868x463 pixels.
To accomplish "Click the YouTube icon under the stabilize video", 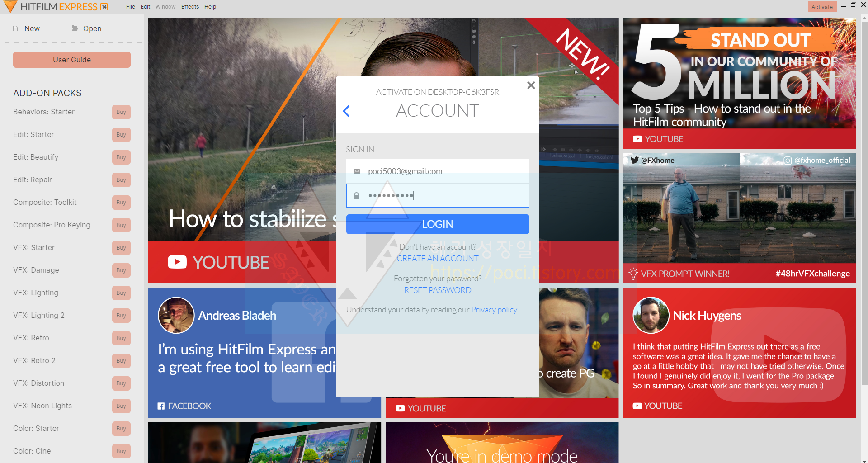I will 177,262.
